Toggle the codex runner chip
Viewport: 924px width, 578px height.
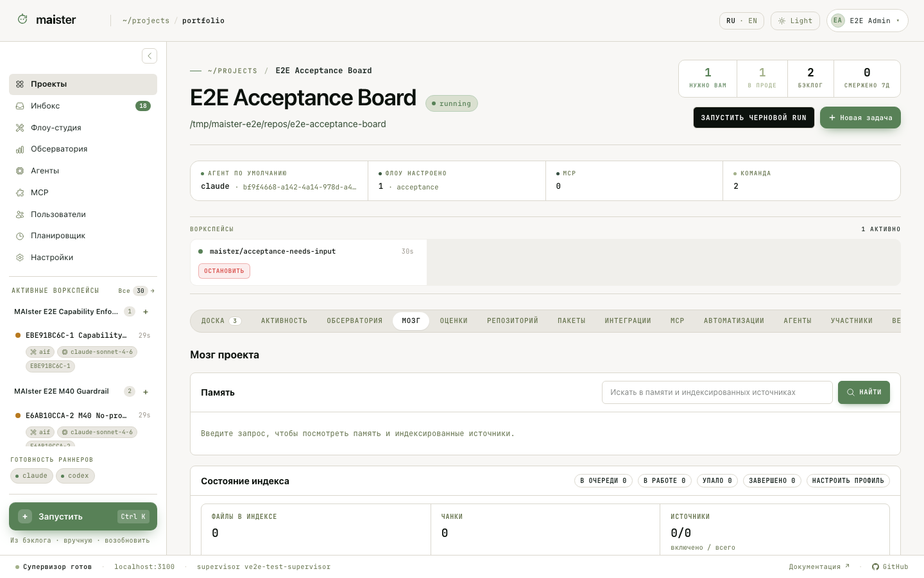[74, 476]
